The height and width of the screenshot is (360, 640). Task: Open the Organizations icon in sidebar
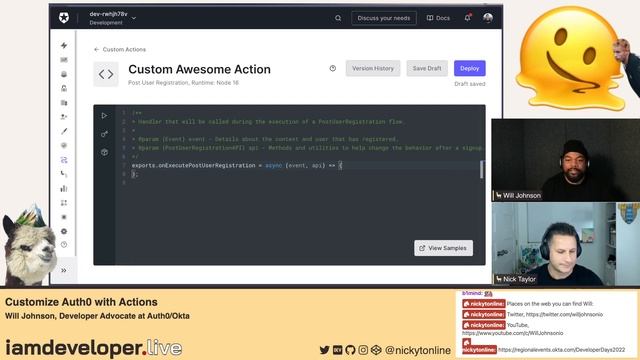[64, 102]
